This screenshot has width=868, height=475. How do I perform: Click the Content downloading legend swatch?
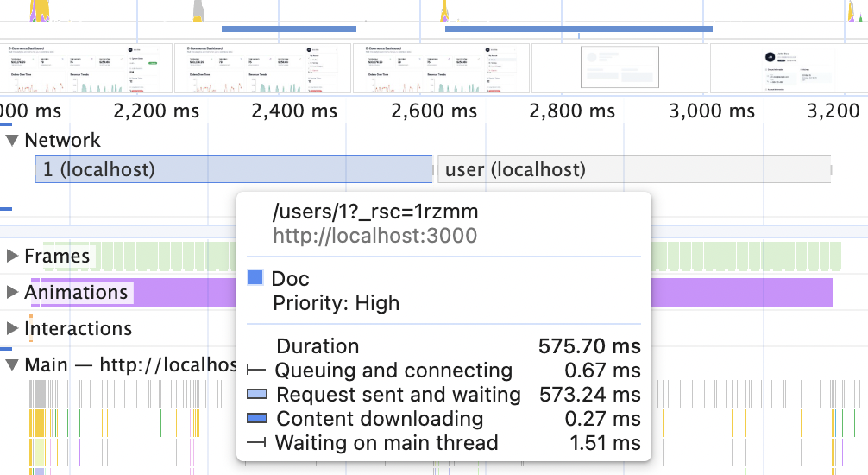click(256, 419)
